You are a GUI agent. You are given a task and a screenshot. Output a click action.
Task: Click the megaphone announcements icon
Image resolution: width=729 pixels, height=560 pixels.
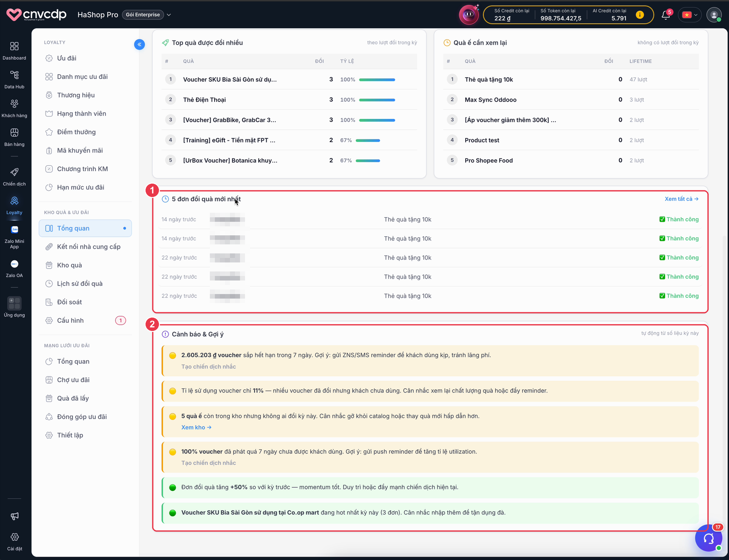click(15, 516)
